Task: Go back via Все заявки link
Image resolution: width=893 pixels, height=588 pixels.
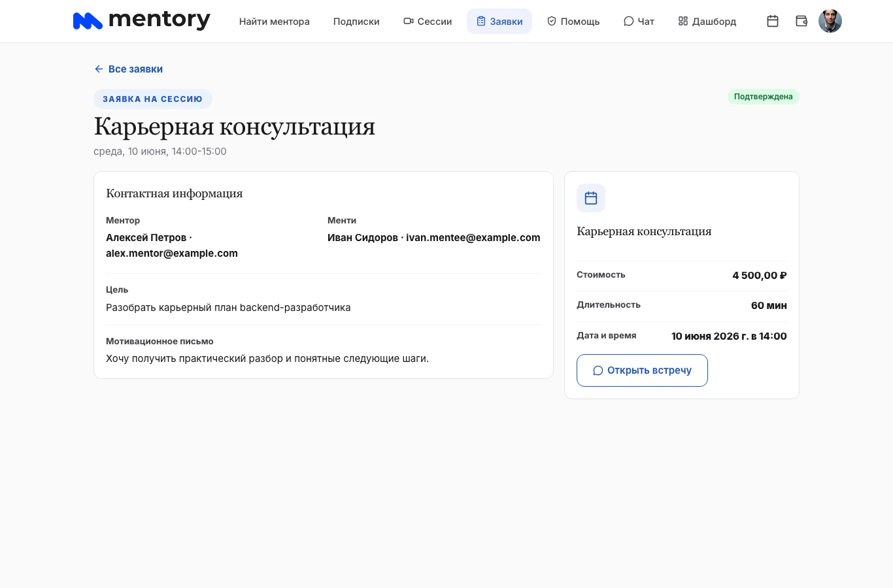Action: [128, 69]
